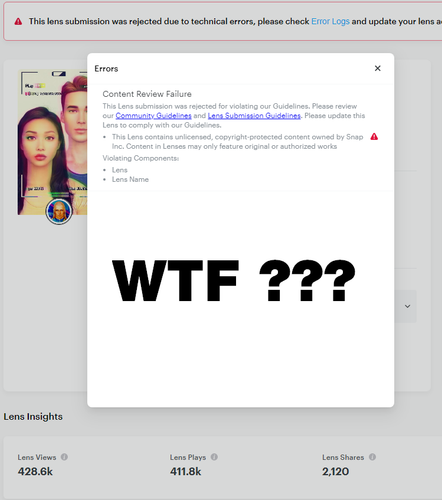The width and height of the screenshot is (442, 500).
Task: Open the Lens Submission Guidelines link
Action: [254, 116]
